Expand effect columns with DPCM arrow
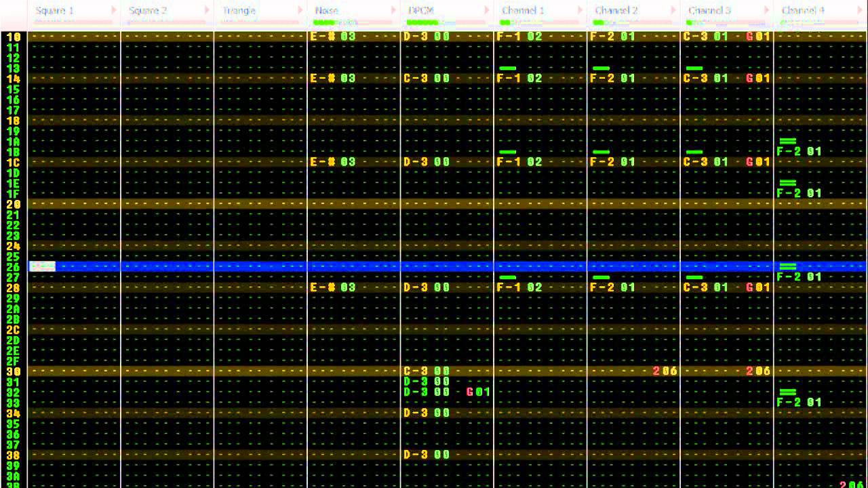 tap(486, 11)
